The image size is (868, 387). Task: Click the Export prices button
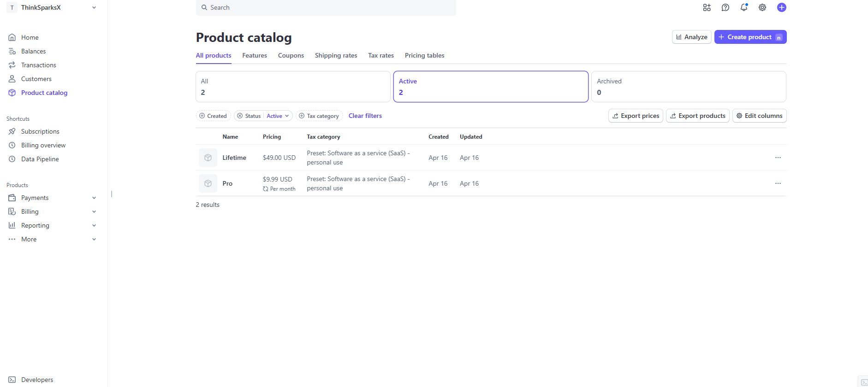point(636,116)
